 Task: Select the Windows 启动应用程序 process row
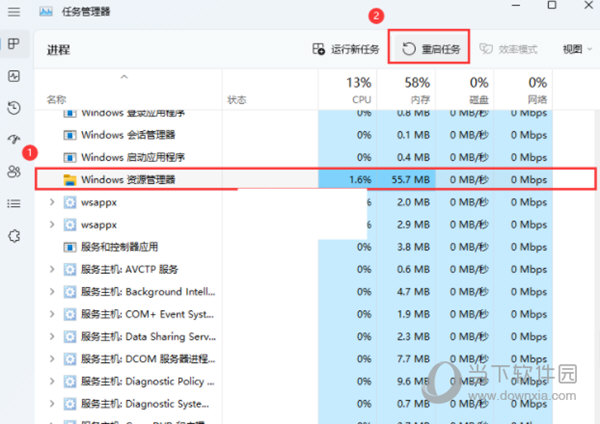(294, 157)
